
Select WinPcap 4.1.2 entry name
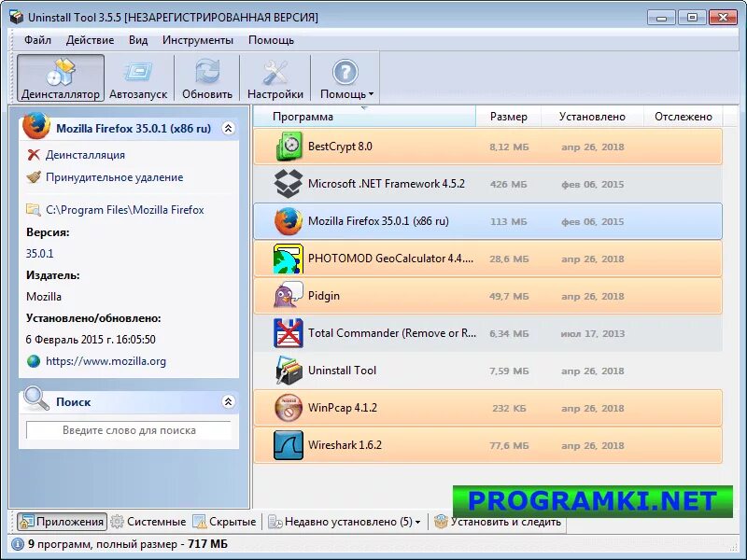tap(343, 408)
